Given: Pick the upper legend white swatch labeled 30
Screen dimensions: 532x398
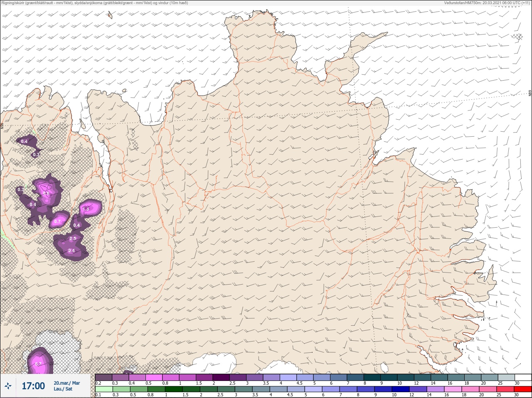Looking at the screenshot, I should (523, 378).
